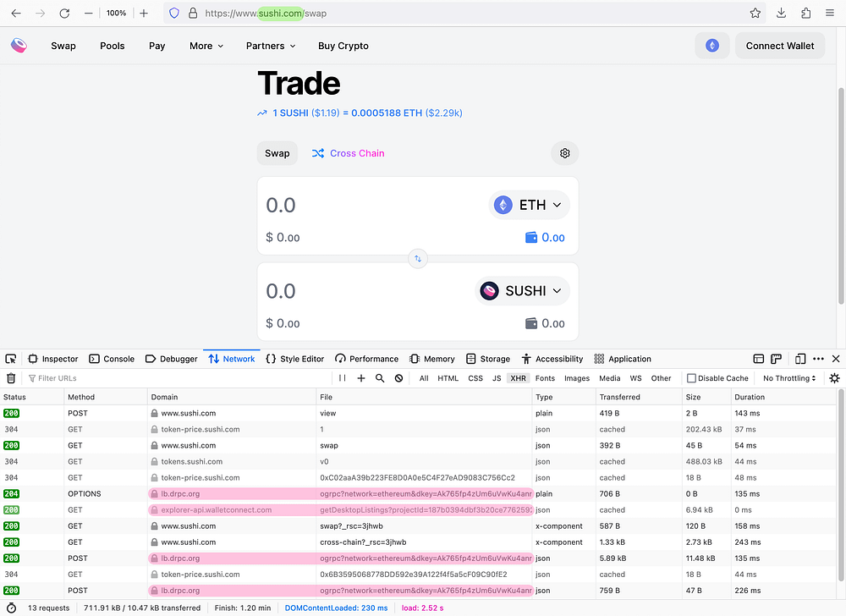Click the padlock site info icon
Viewport: 846px width, 616px height.
(x=193, y=14)
